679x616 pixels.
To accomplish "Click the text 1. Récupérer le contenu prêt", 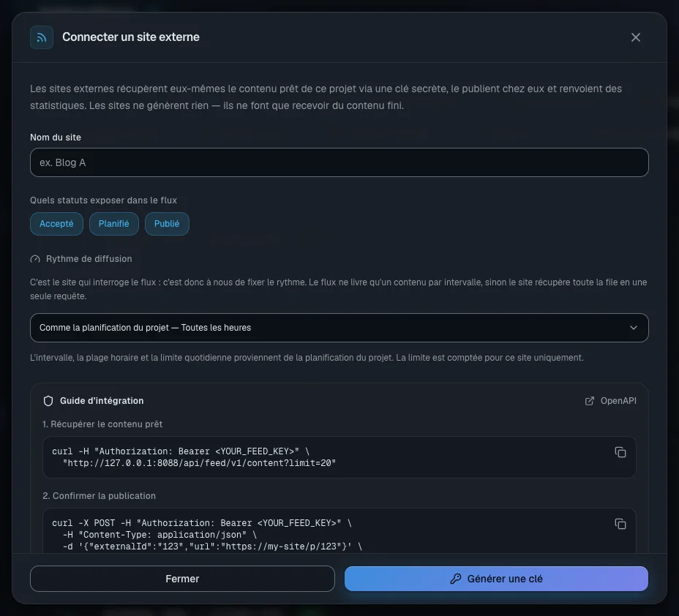I will (102, 424).
